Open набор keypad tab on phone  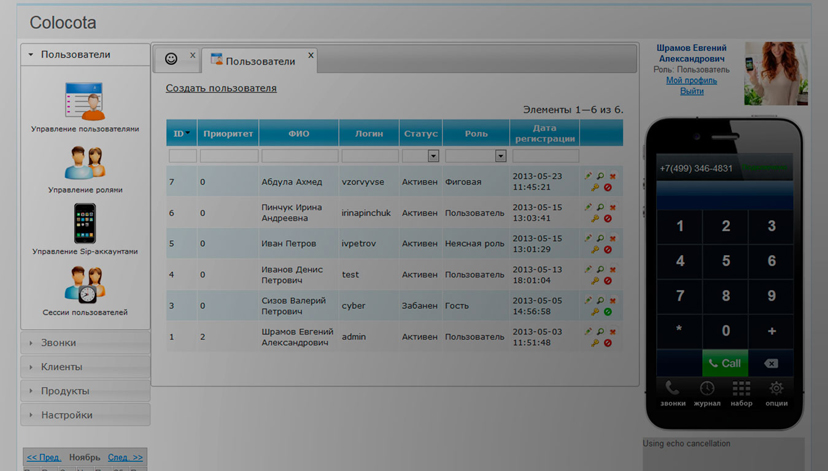(741, 394)
